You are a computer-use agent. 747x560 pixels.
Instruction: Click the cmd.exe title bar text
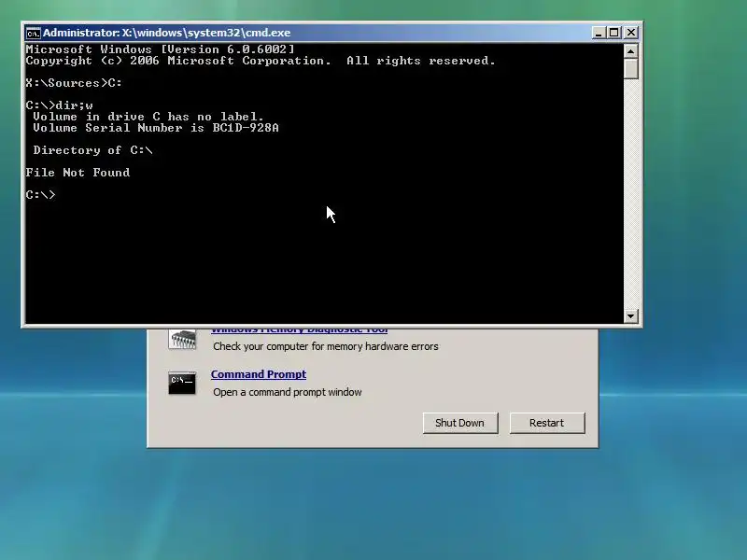point(167,33)
